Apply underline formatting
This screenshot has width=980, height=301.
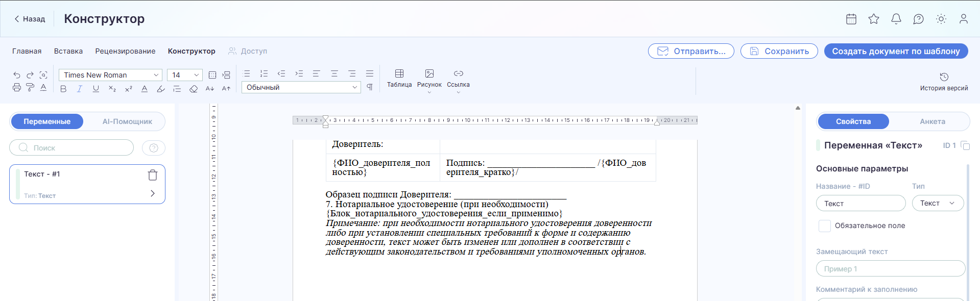click(95, 89)
